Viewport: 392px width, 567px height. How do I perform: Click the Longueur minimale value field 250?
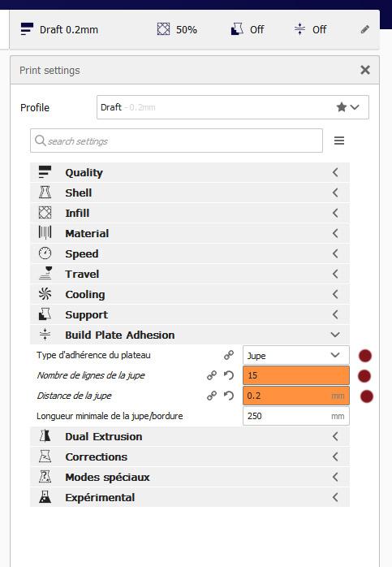[x=296, y=416]
